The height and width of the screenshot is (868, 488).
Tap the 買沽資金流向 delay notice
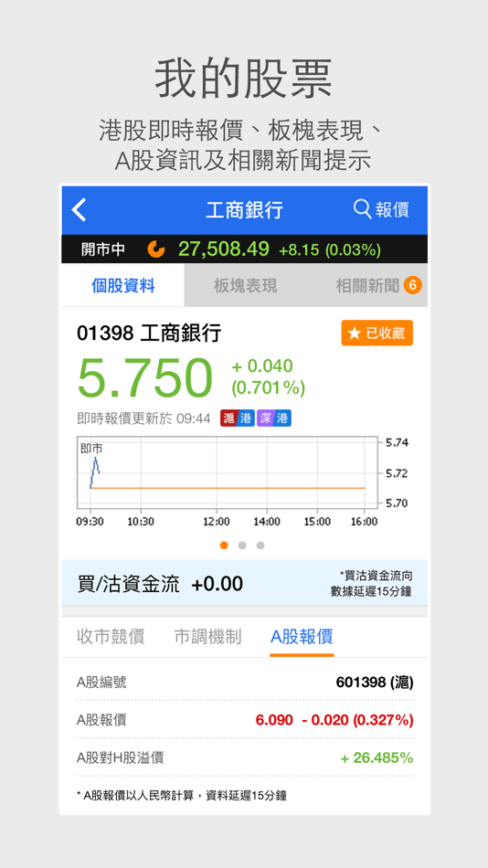click(372, 584)
